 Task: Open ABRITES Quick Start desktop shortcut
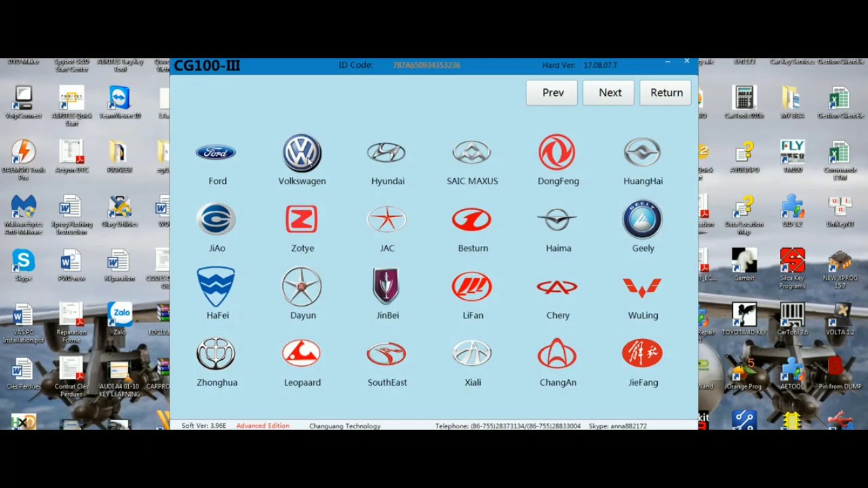point(71,106)
